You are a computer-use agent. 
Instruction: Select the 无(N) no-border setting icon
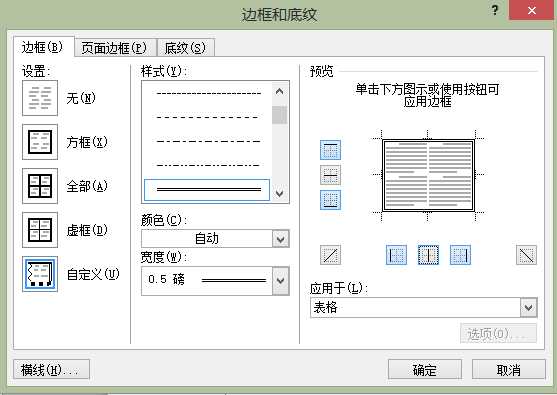click(40, 98)
